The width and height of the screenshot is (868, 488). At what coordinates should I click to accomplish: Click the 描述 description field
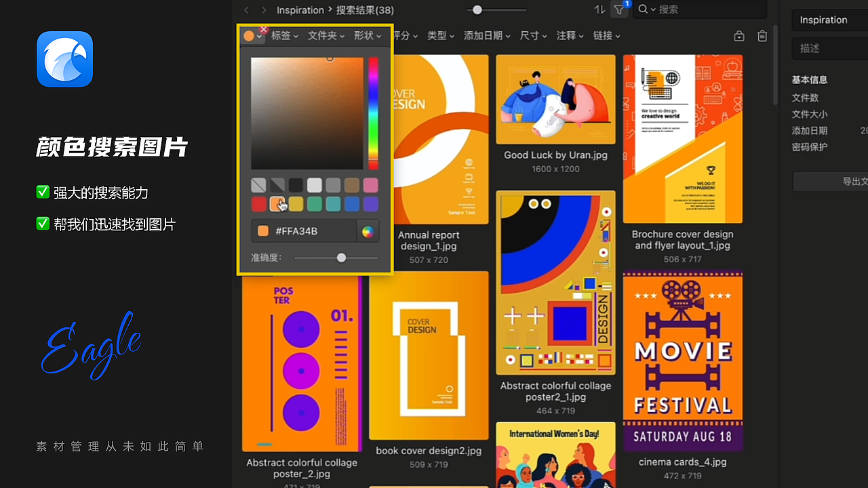pos(830,48)
